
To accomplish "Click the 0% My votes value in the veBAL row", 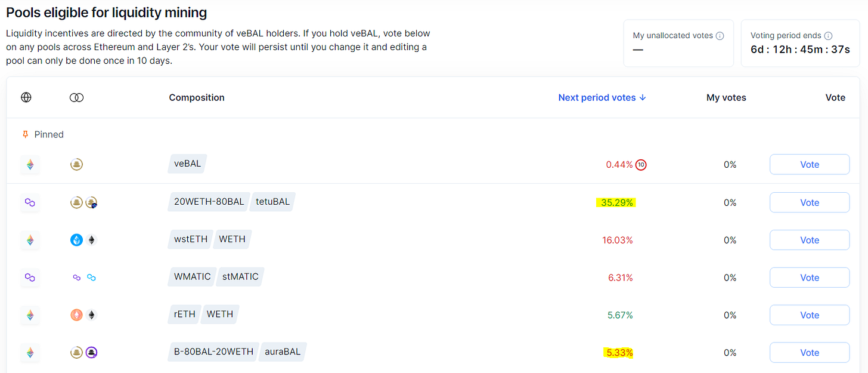I will pyautogui.click(x=730, y=165).
